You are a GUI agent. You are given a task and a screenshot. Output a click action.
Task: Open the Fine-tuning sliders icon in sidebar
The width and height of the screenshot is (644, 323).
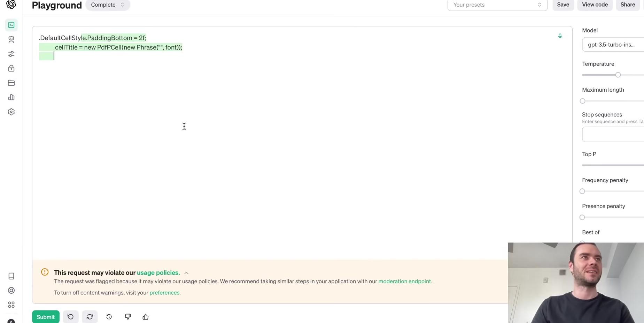pos(11,54)
